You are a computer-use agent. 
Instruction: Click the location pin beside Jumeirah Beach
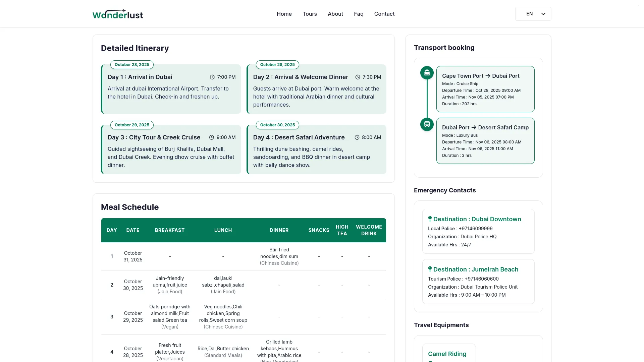(x=430, y=269)
